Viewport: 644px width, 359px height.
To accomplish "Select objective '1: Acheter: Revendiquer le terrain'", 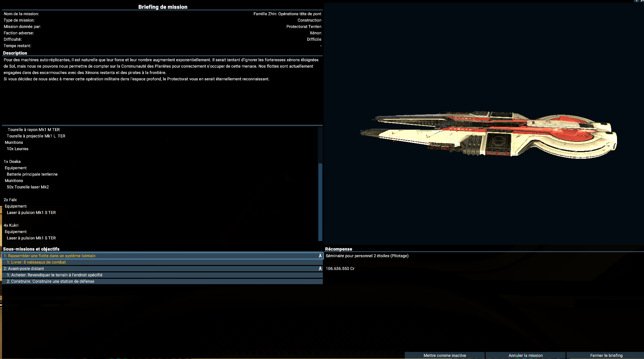I will pyautogui.click(x=162, y=275).
